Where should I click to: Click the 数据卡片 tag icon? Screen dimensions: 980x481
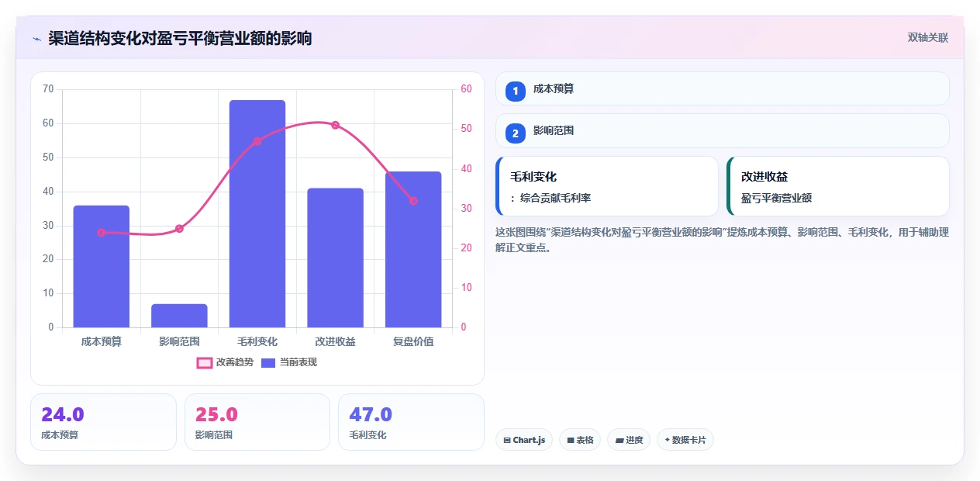click(x=667, y=440)
